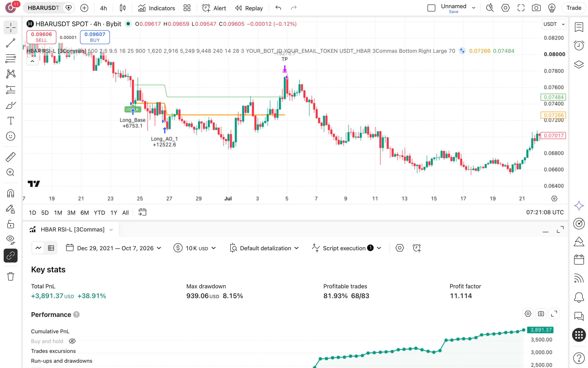Image resolution: width=588 pixels, height=368 pixels.
Task: Click the HBARUSDT symbol search field
Action: click(x=43, y=8)
